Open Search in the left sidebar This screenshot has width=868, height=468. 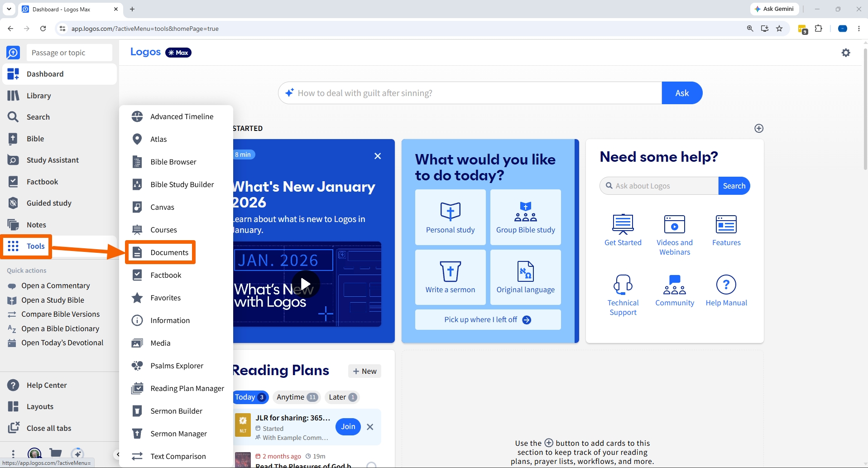pyautogui.click(x=59, y=117)
